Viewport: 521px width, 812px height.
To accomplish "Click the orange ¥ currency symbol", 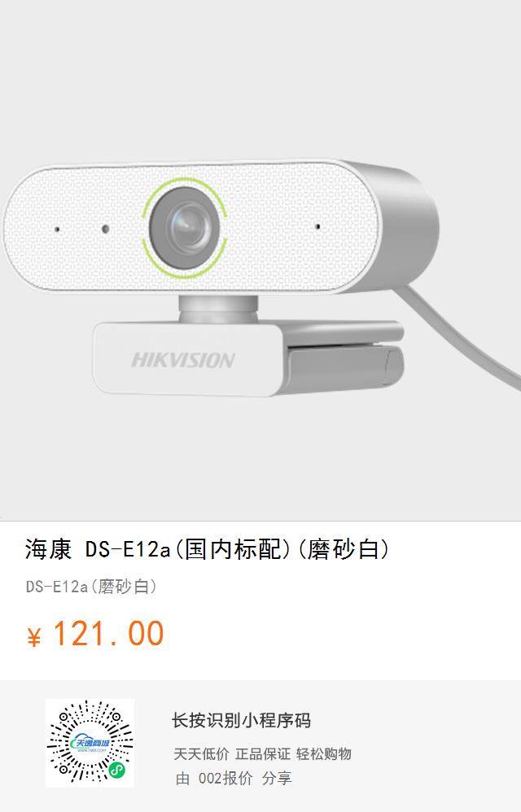I will point(33,637).
